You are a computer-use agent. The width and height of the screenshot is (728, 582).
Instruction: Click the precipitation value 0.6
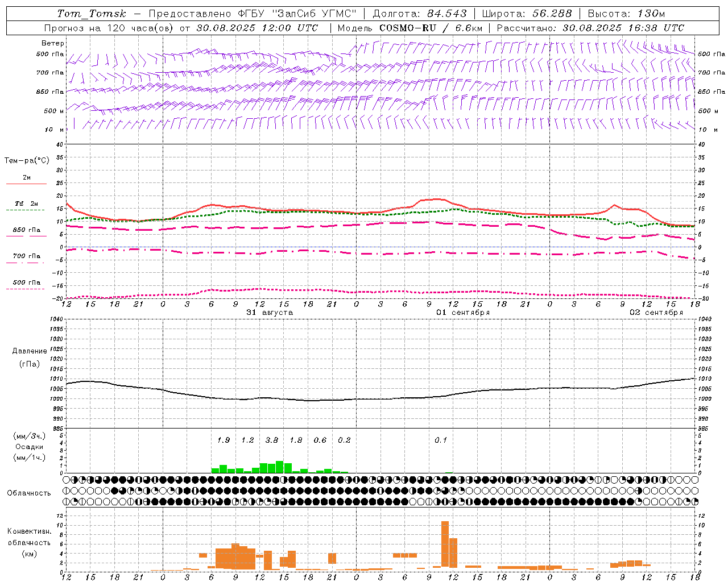click(x=320, y=440)
